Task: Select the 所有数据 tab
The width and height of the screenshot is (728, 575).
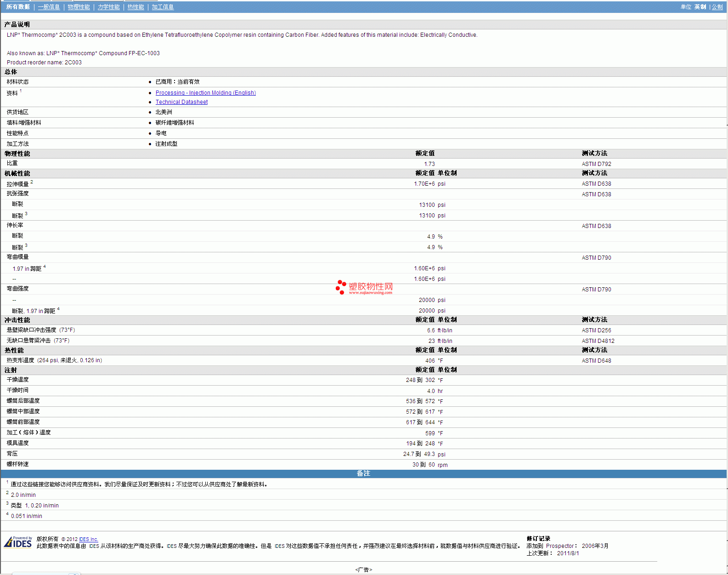Action: point(18,7)
